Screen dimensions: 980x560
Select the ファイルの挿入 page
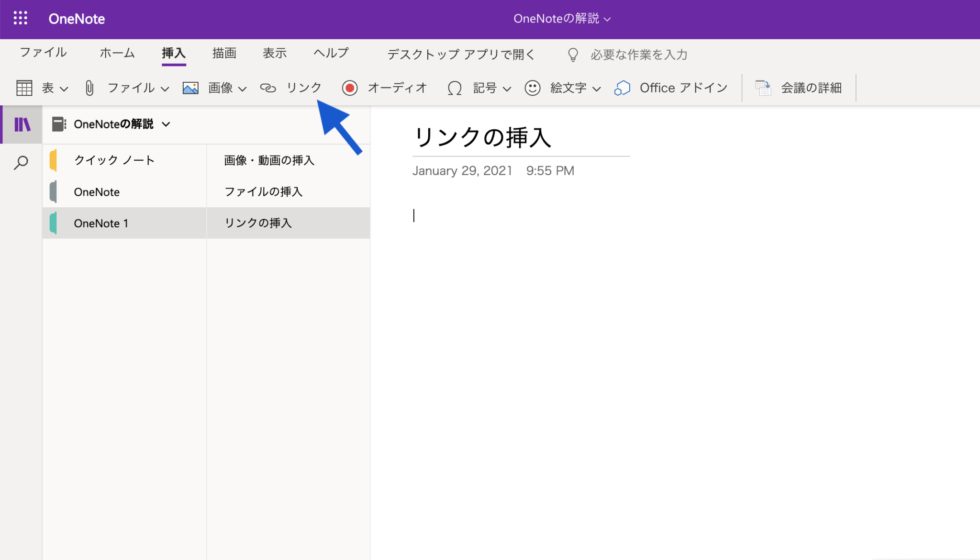[x=263, y=191]
